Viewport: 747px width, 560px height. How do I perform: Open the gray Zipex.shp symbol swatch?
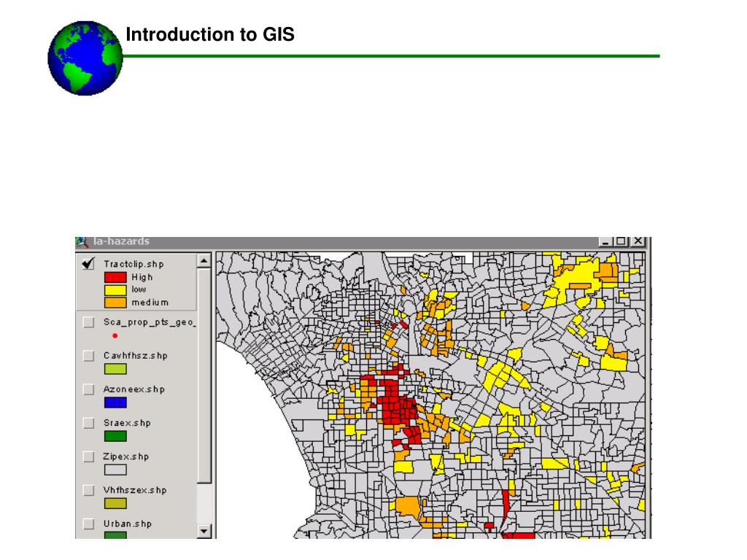tap(115, 470)
